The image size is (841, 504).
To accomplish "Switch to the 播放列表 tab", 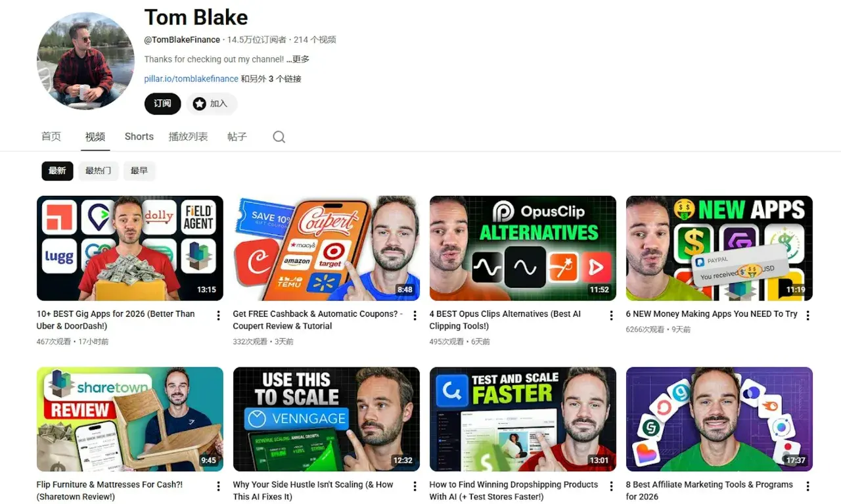I will 188,137.
